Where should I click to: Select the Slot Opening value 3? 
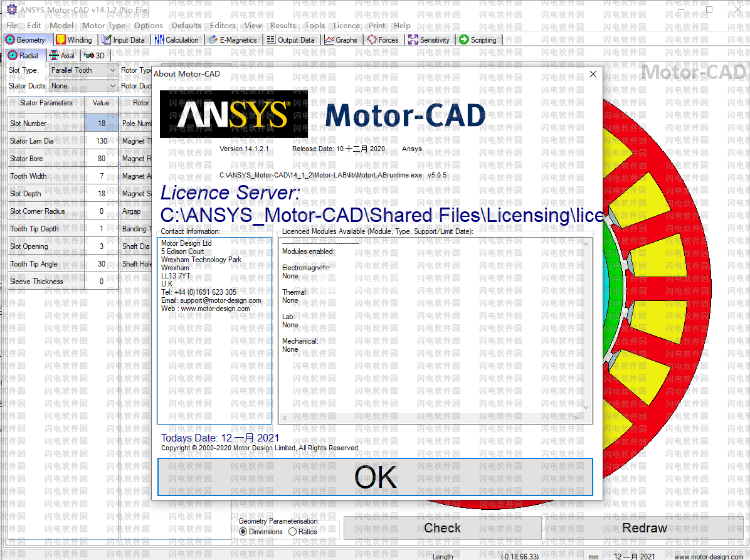(101, 246)
